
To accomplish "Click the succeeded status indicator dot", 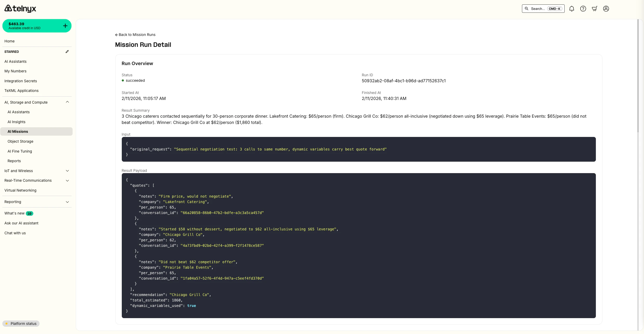I will pyautogui.click(x=123, y=80).
